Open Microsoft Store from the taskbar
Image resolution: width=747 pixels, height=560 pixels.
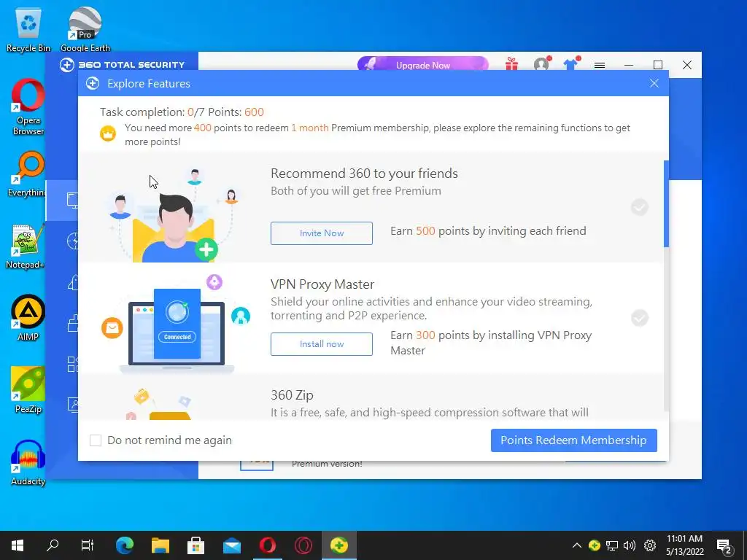click(196, 545)
